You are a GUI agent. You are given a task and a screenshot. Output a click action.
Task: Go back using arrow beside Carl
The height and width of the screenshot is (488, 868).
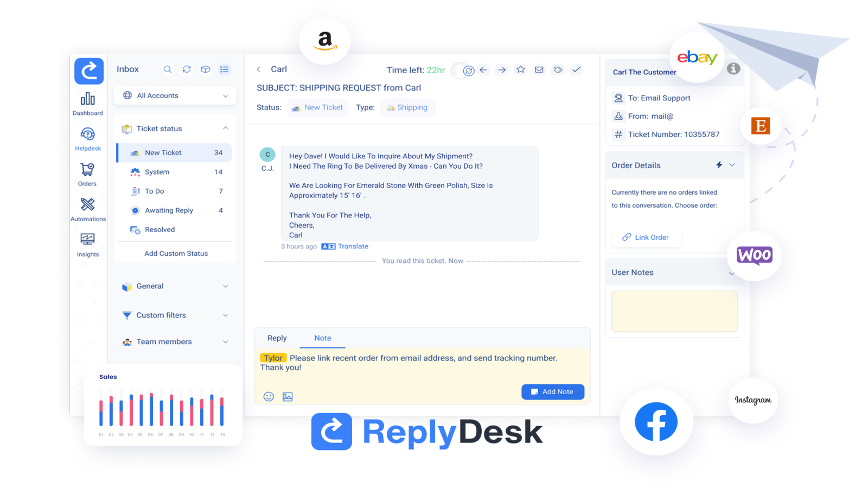(259, 69)
